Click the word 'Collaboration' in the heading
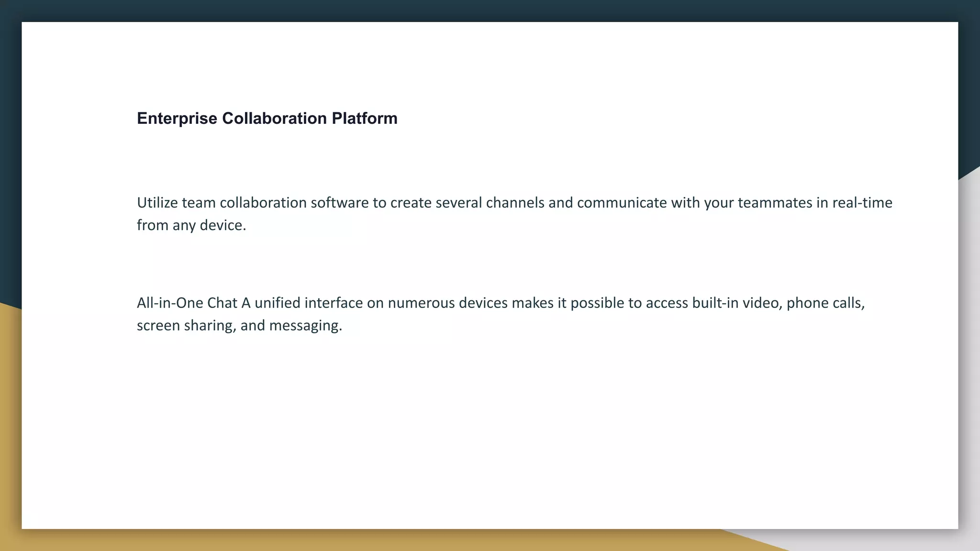 click(274, 118)
